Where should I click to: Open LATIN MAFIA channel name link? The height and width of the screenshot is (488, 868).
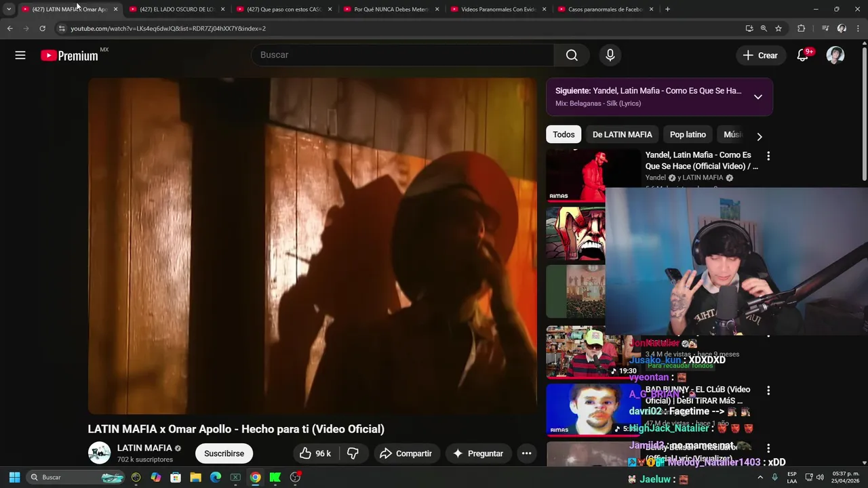click(x=144, y=448)
